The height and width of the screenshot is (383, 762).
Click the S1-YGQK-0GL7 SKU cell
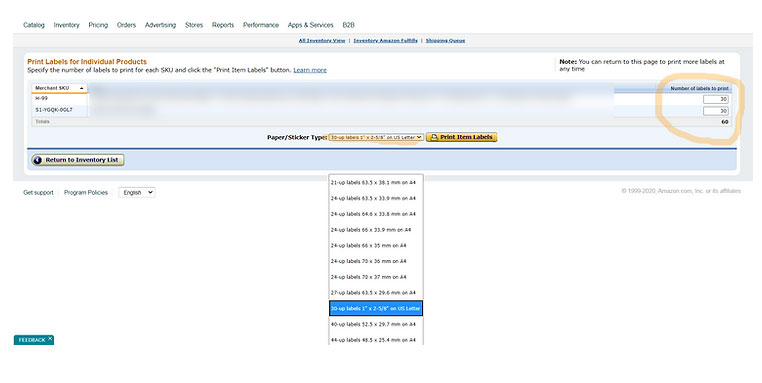(60, 110)
